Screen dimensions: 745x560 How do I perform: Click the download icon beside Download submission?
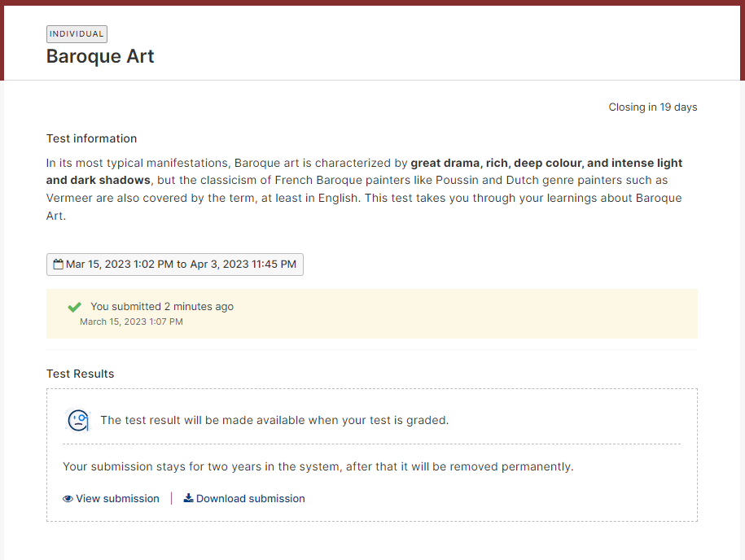click(189, 498)
